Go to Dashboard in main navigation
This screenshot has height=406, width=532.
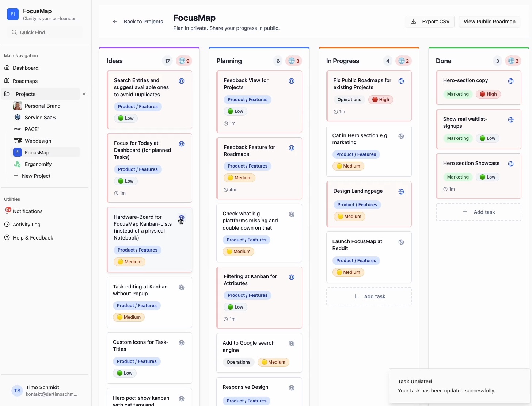click(25, 68)
